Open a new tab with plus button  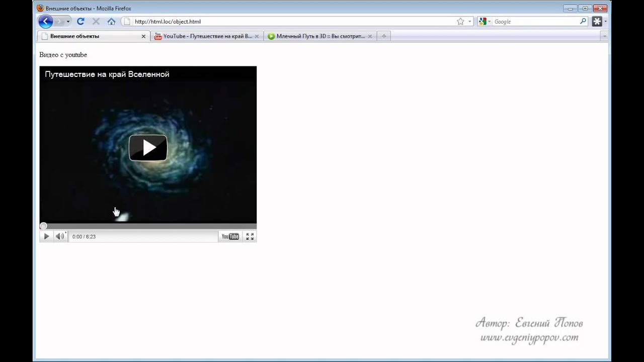[384, 36]
